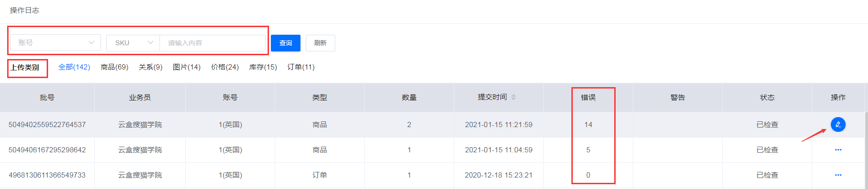This screenshot has height=189, width=868.
Task: Select the 订单(11) tab
Action: (x=301, y=67)
